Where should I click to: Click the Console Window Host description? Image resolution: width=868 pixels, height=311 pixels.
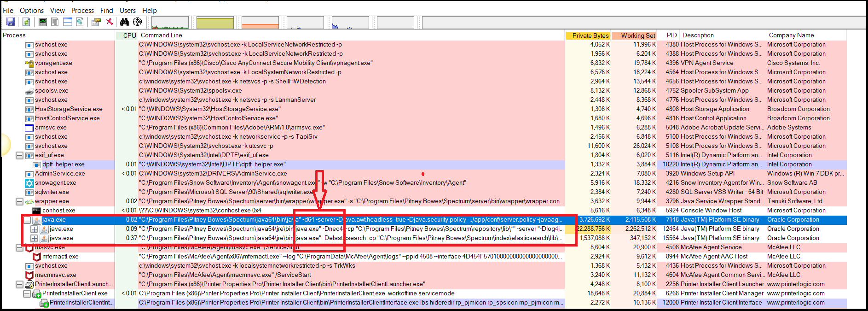tap(711, 211)
